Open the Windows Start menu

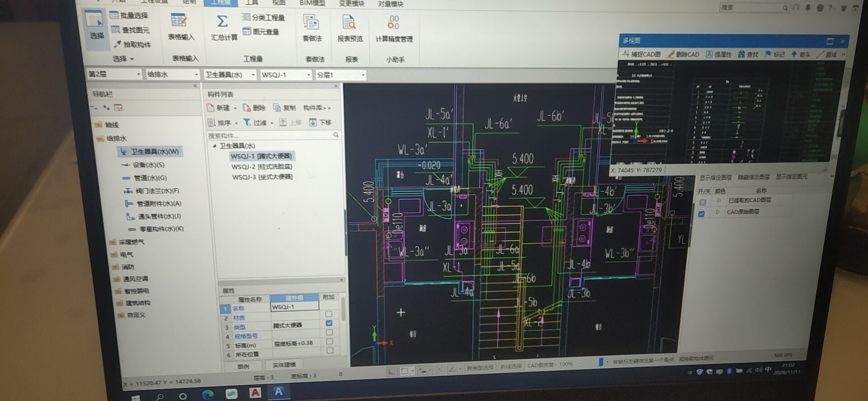pos(135,397)
